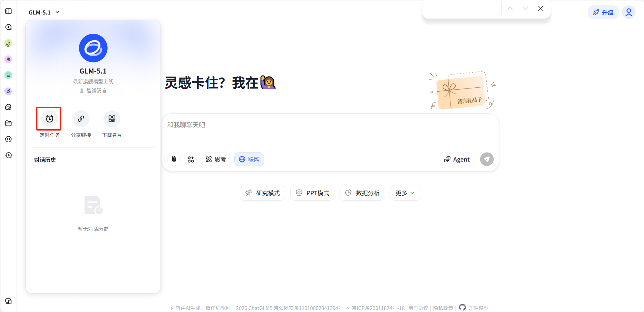Screen dimensions: 644x312
Task: Start a new chat with plus bubble icon
Action: 8,27
